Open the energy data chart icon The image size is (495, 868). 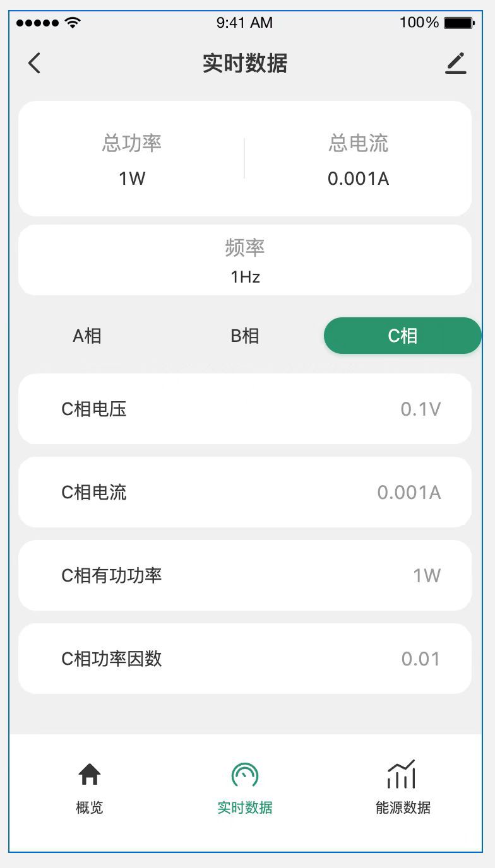click(x=402, y=775)
